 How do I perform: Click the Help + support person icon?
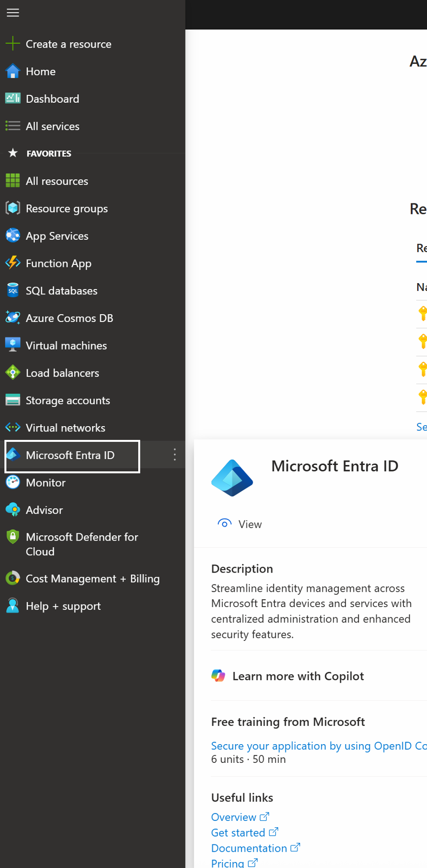[13, 606]
